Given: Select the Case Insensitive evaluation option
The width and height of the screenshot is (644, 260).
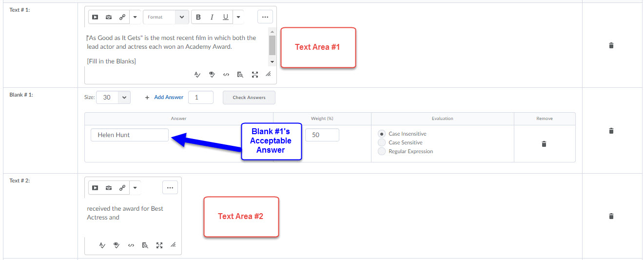Looking at the screenshot, I should [x=382, y=134].
